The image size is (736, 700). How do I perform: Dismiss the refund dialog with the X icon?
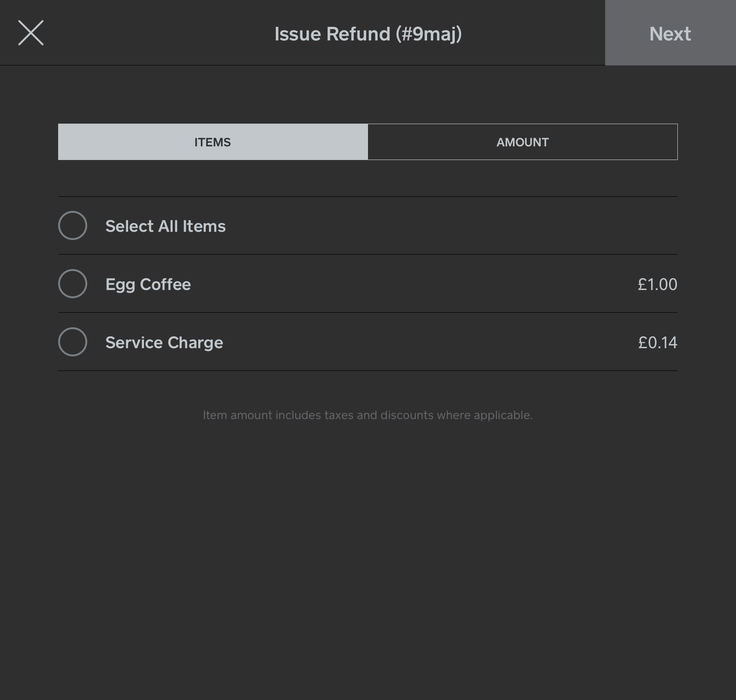[x=31, y=33]
